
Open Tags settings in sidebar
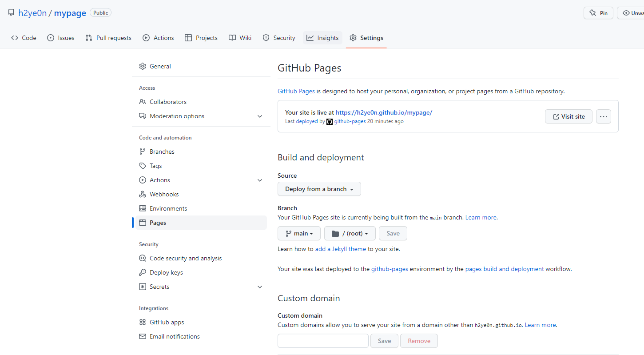tap(201, 166)
